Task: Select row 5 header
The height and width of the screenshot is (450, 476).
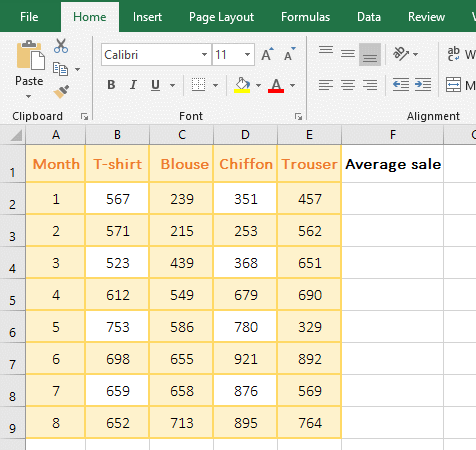Action: 12,295
